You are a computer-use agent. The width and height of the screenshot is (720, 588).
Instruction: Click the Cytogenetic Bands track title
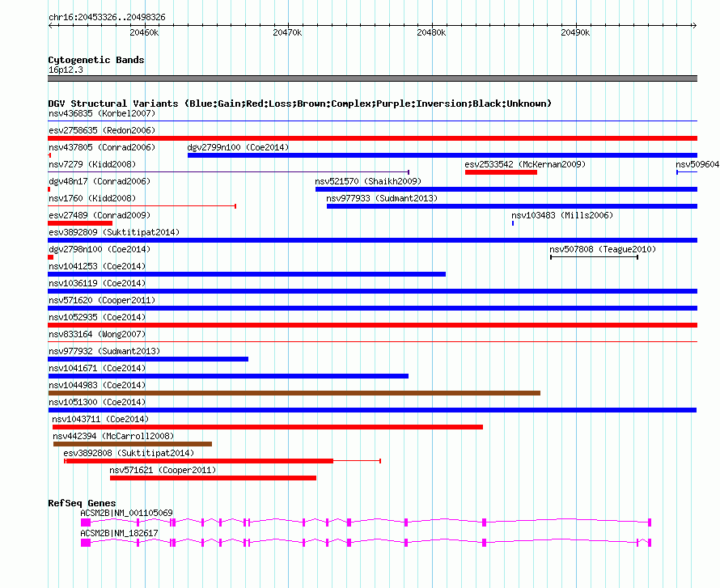[x=96, y=60]
